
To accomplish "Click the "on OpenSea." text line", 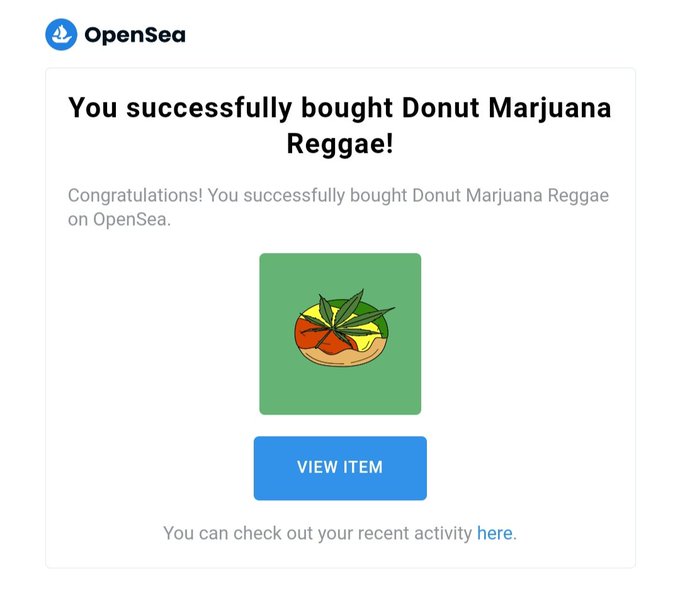I will [119, 219].
